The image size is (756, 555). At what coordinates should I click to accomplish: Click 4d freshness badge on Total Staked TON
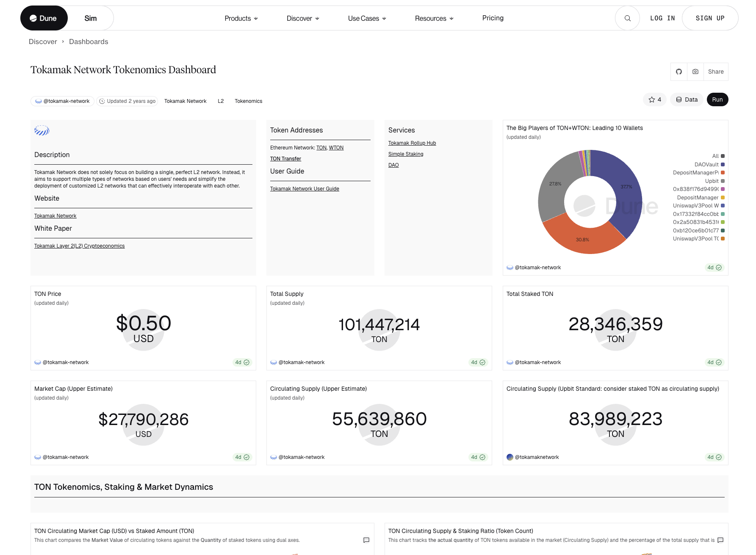pos(714,362)
